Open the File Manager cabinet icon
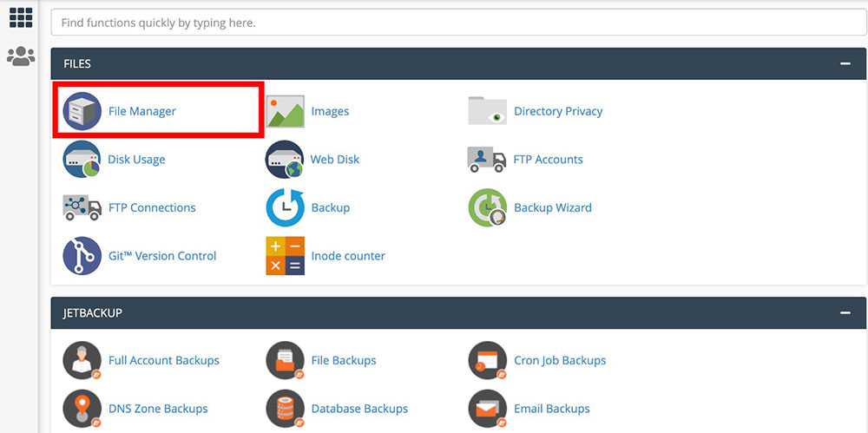 (x=82, y=111)
